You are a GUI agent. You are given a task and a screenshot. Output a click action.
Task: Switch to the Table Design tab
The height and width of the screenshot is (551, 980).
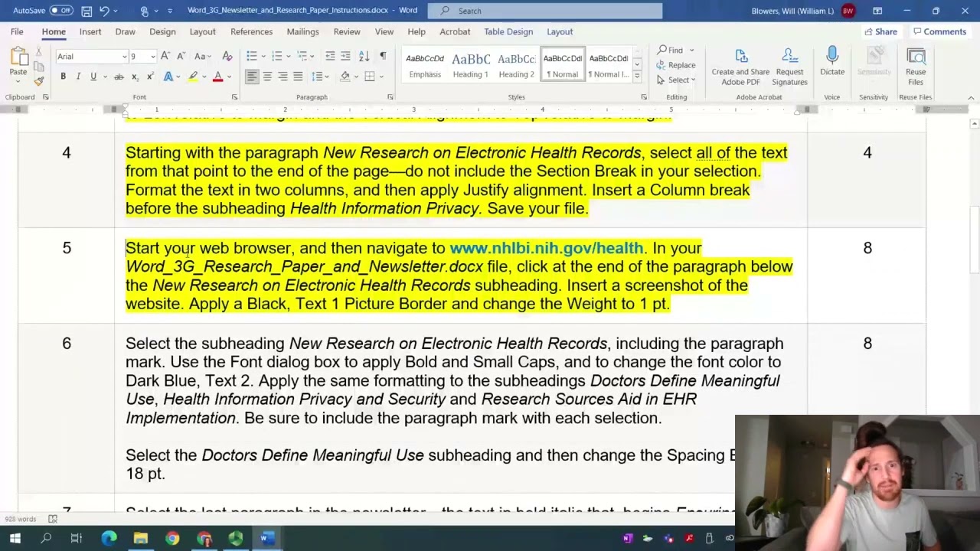pos(508,31)
